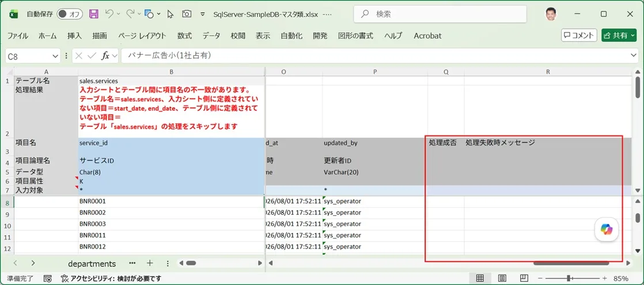The width and height of the screenshot is (644, 285).
Task: Add a new sheet with plus icon
Action: point(150,263)
